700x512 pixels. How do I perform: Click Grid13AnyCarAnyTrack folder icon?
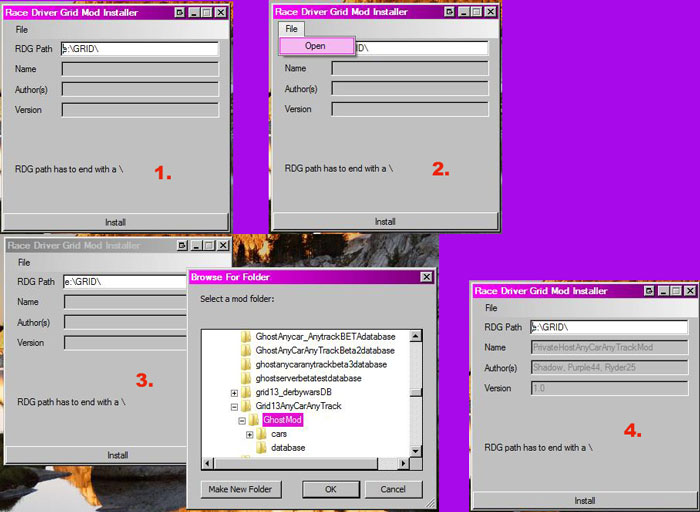[246, 406]
